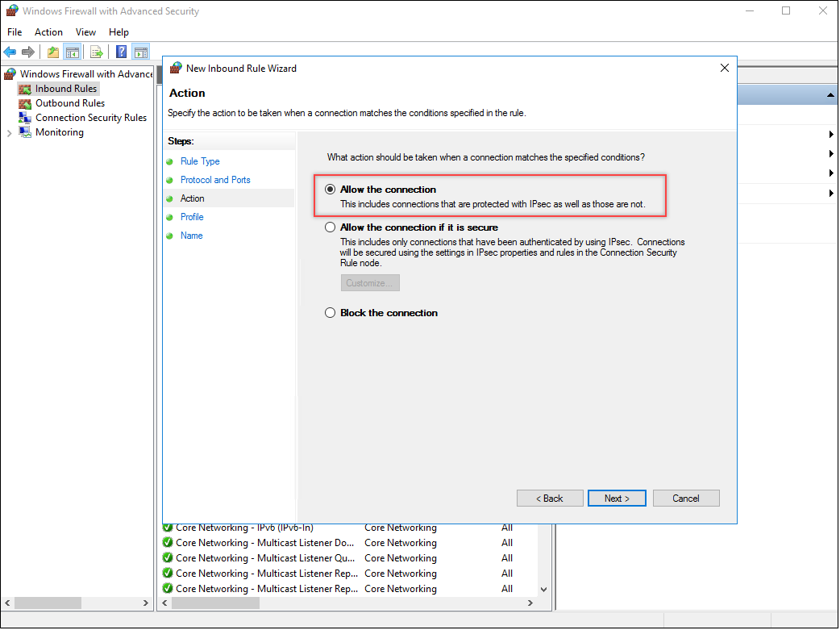Open the View menu
The height and width of the screenshot is (630, 840).
[85, 32]
